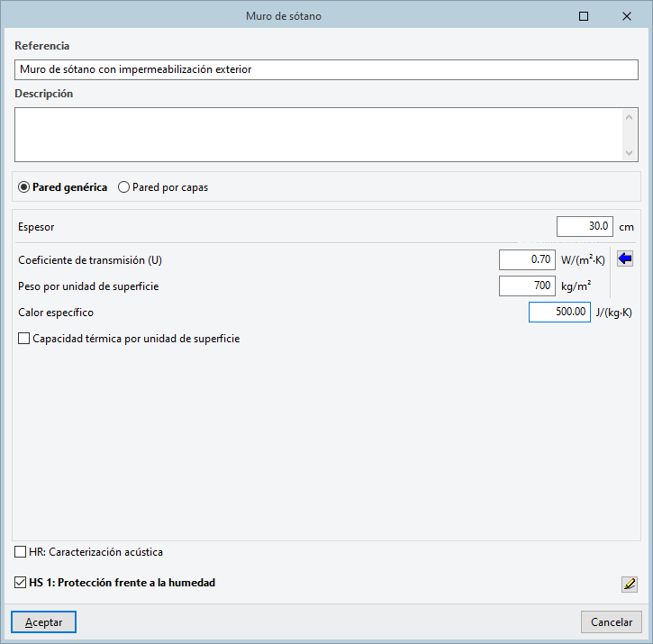Click the Calor específico value field

(x=558, y=312)
